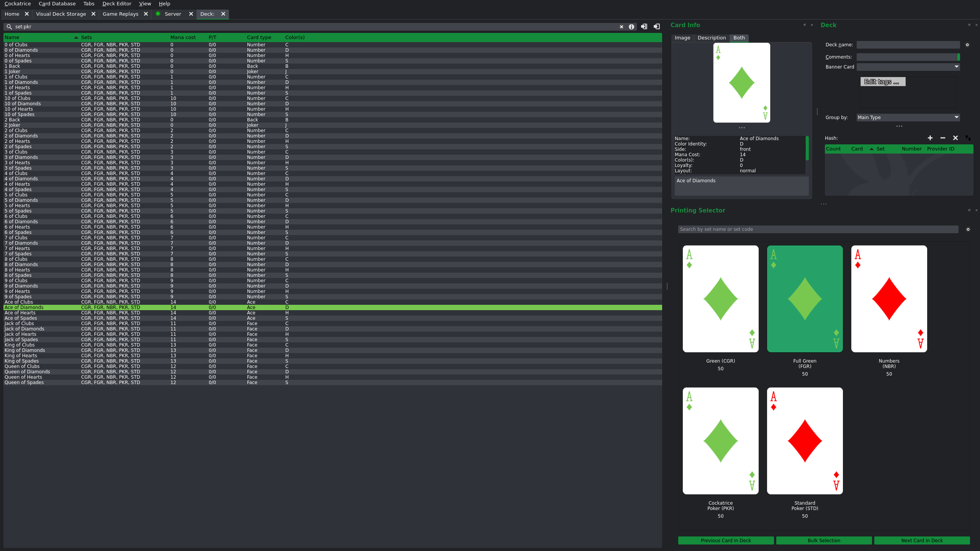The image size is (980, 551).
Task: Increment card count with plus icon in Deck panel
Action: [x=930, y=138]
